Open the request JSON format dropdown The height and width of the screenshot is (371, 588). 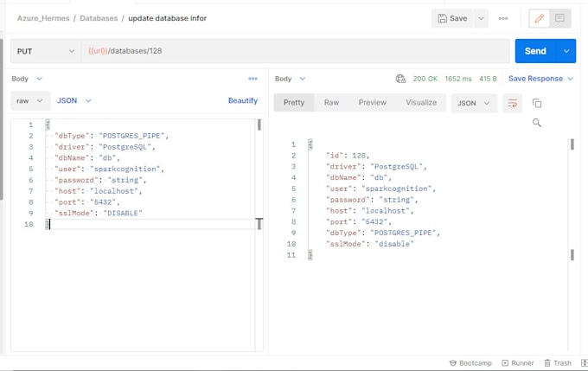coord(73,100)
